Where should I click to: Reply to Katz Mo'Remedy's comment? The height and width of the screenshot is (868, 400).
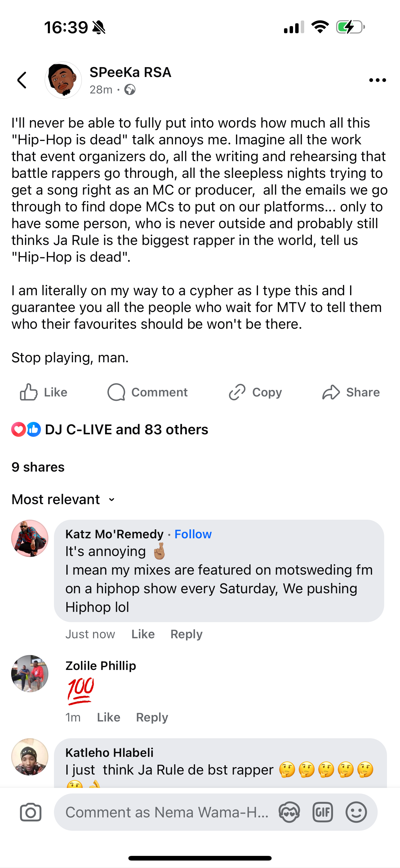pos(186,634)
